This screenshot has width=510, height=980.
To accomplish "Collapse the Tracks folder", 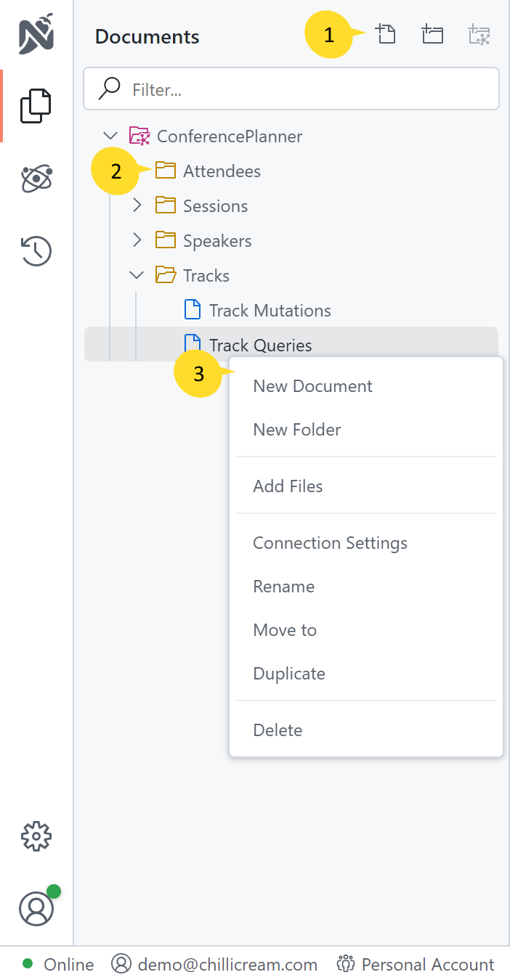I will [137, 275].
